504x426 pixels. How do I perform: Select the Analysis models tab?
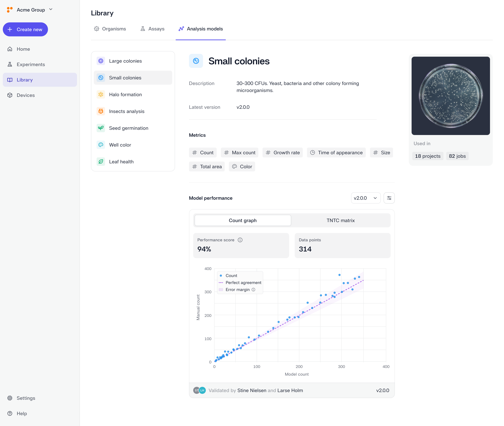[x=201, y=29]
